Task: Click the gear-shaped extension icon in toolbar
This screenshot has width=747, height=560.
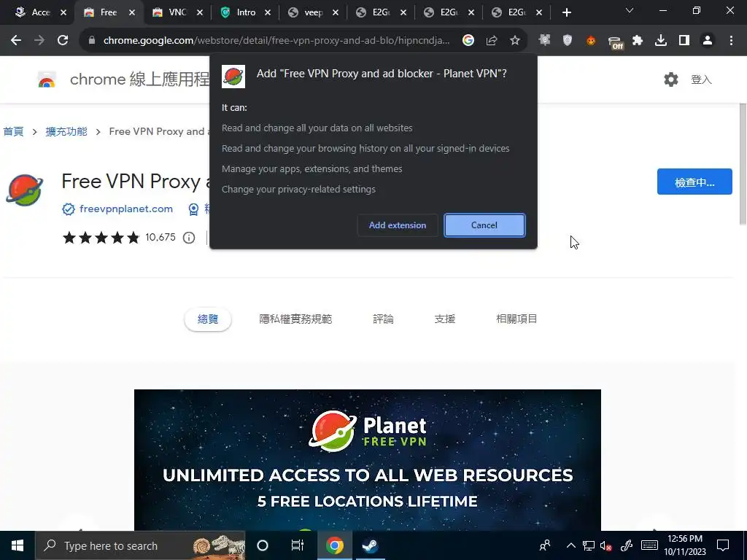Action: pyautogui.click(x=544, y=41)
